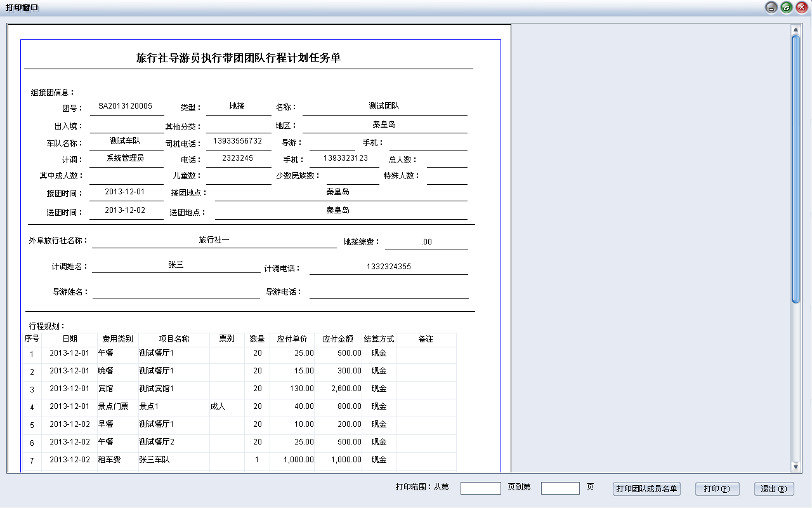Image resolution: width=812 pixels, height=508 pixels.
Task: Click amount 300.00 in row 2
Action: click(x=350, y=371)
